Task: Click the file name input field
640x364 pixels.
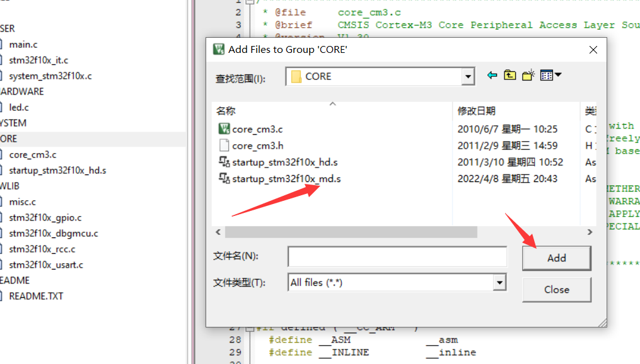Action: [x=397, y=256]
